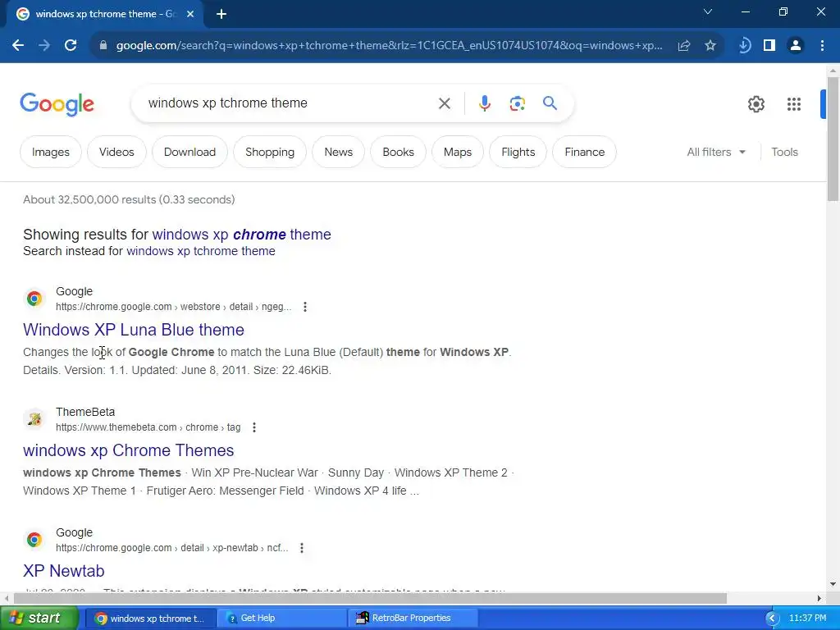Open a new browser tab
The height and width of the screenshot is (630, 840).
(221, 15)
